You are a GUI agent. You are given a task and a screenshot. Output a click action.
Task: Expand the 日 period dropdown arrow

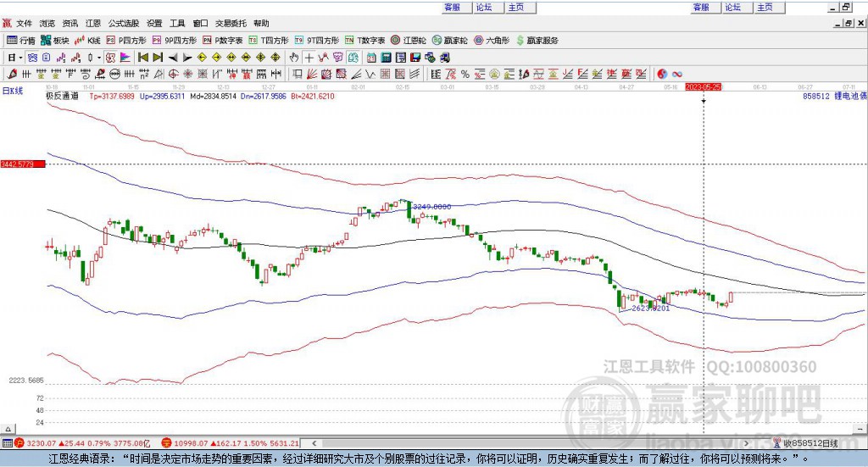(20, 58)
